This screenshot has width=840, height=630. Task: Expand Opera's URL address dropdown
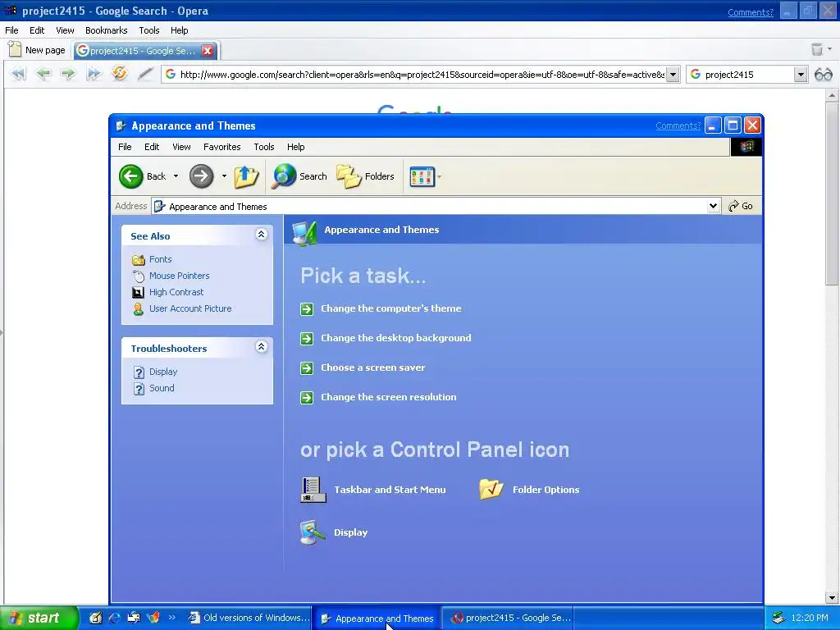(x=673, y=75)
